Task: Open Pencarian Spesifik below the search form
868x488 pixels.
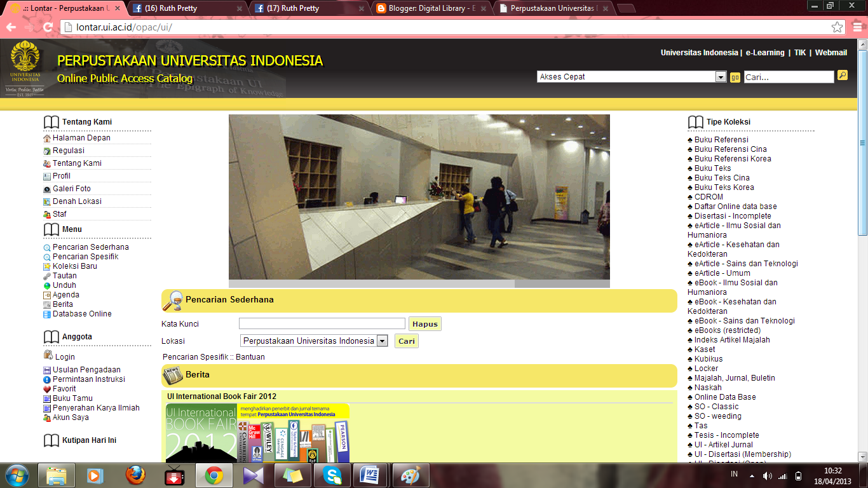Action: pos(194,356)
